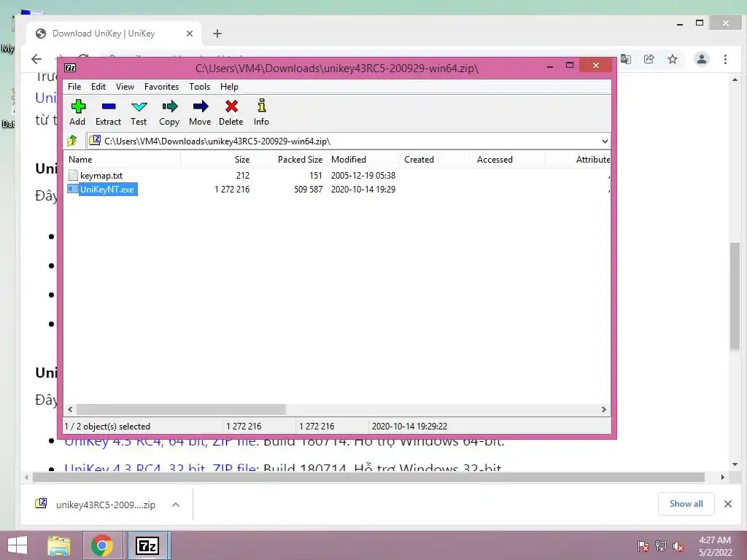The height and width of the screenshot is (560, 747).
Task: Click Chrome horizontal scrollbar thumb
Action: [368, 477]
